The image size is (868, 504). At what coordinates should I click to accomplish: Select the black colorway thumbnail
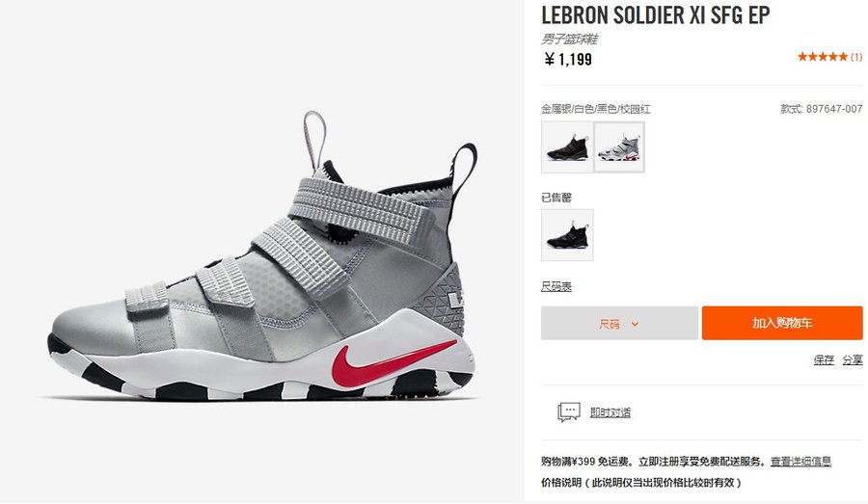click(567, 147)
